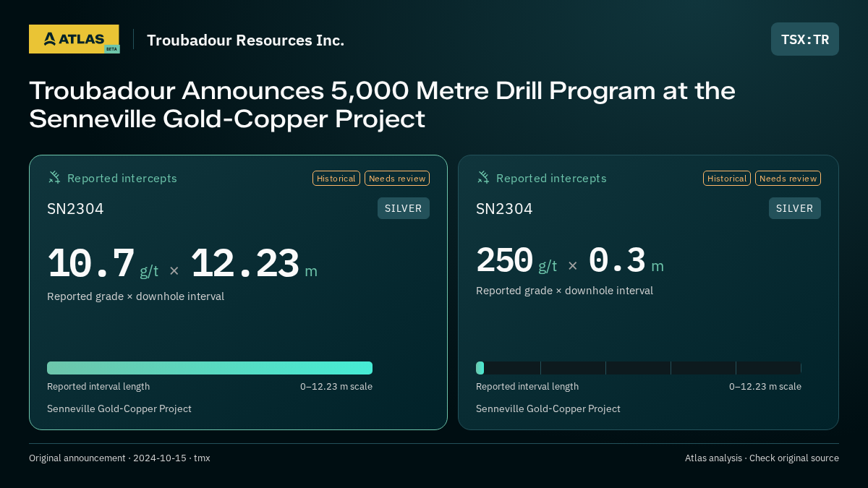Click the 250 grade value
The height and width of the screenshot is (488, 868).
coord(504,261)
